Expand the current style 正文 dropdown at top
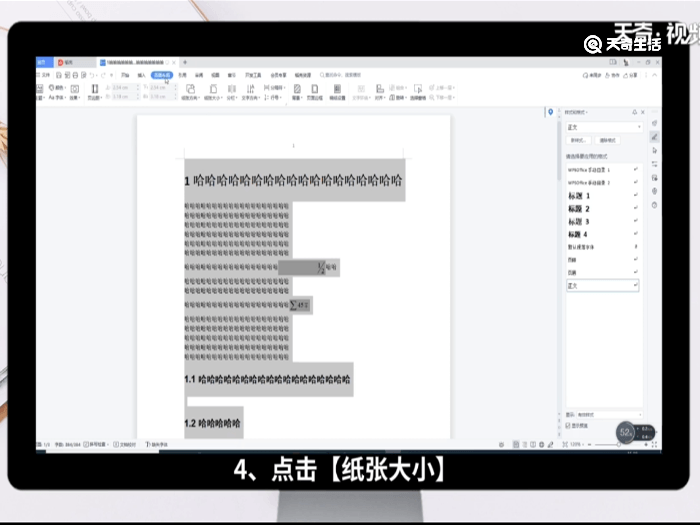700x525 pixels. click(x=639, y=127)
